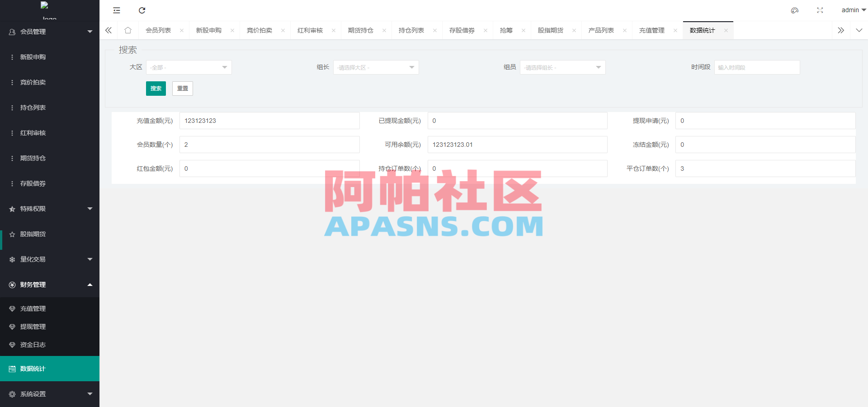Click the 新股申购 sidebar menu icon
Image resolution: width=868 pixels, height=407 pixels.
click(12, 57)
